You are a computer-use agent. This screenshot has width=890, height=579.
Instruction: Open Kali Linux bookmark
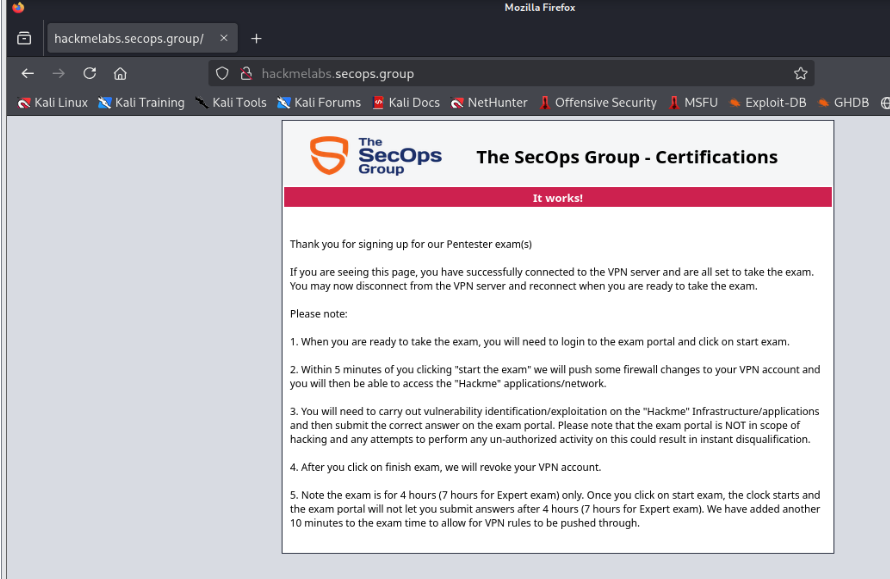click(53, 103)
